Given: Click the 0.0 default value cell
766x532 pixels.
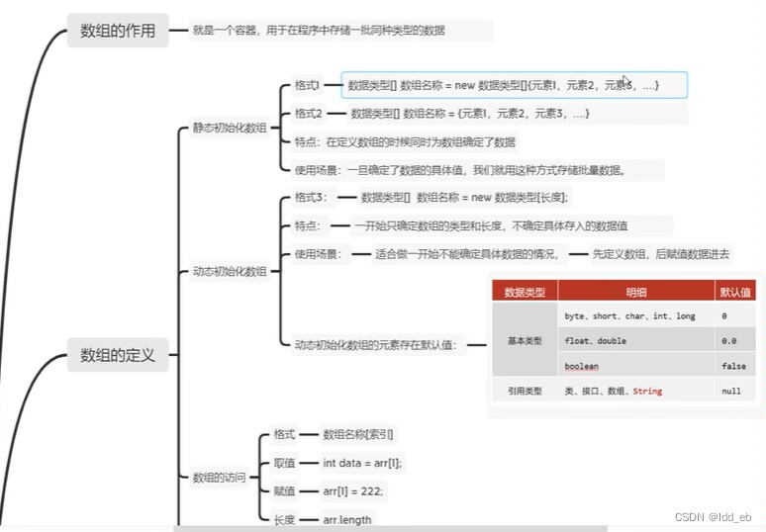Looking at the screenshot, I should pyautogui.click(x=735, y=340).
